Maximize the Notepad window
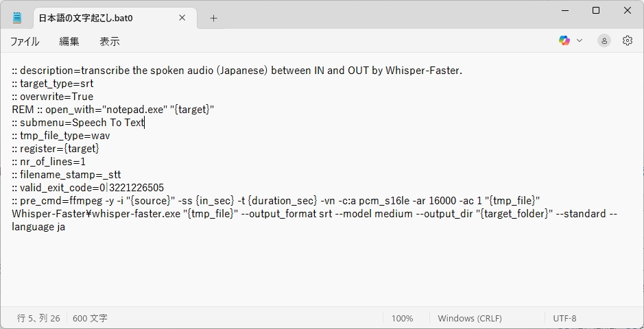The height and width of the screenshot is (329, 644). 596,11
